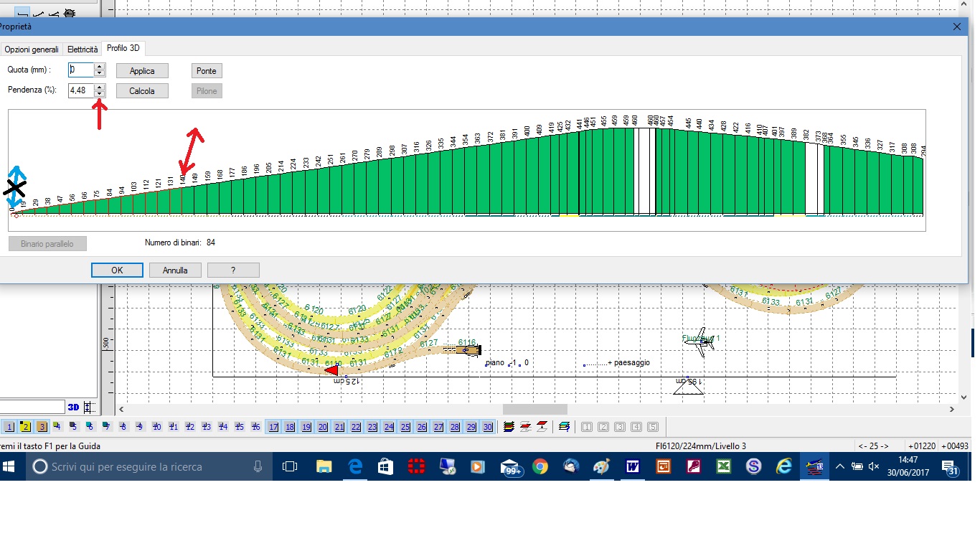
Task: Click the Calcola button
Action: pos(142,91)
